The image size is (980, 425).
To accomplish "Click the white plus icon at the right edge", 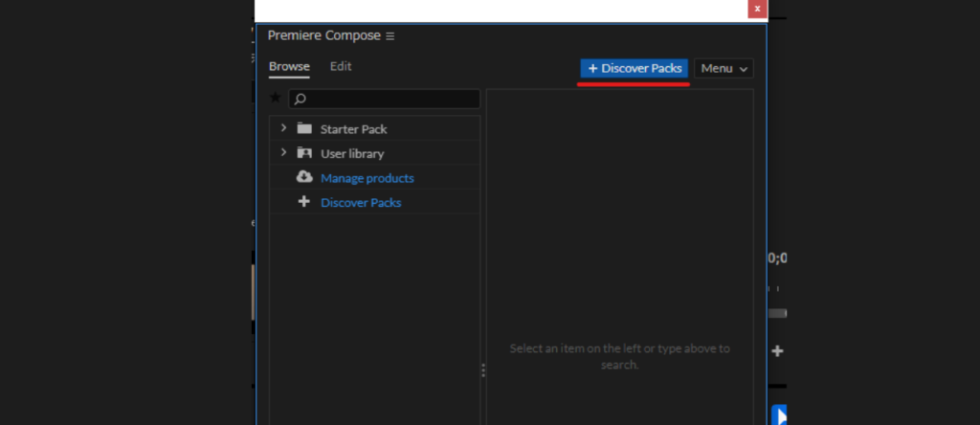I will 777,351.
